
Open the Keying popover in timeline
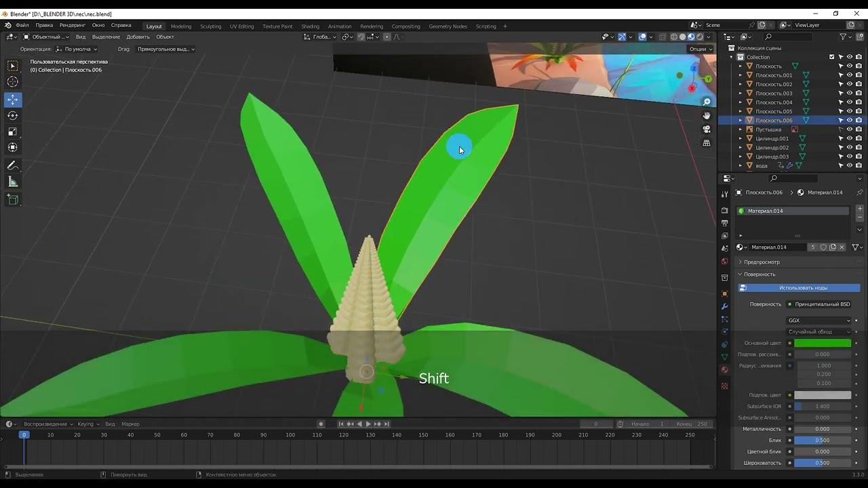click(88, 424)
